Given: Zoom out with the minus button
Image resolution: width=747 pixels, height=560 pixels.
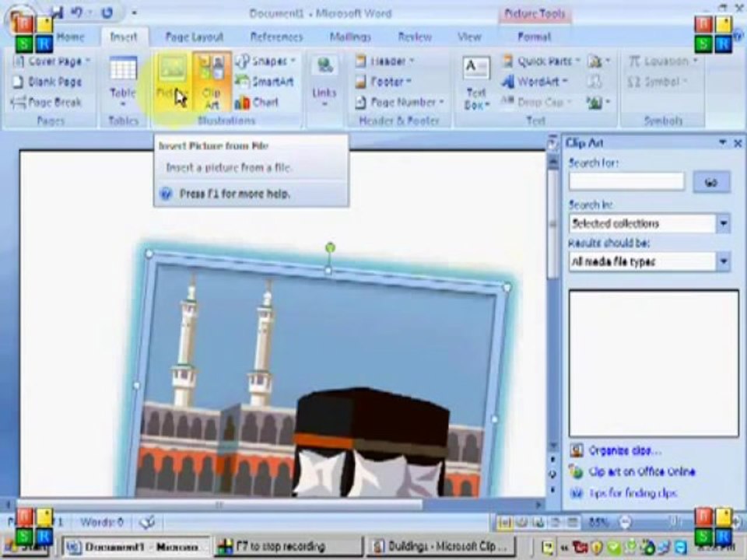Looking at the screenshot, I should click(x=626, y=523).
